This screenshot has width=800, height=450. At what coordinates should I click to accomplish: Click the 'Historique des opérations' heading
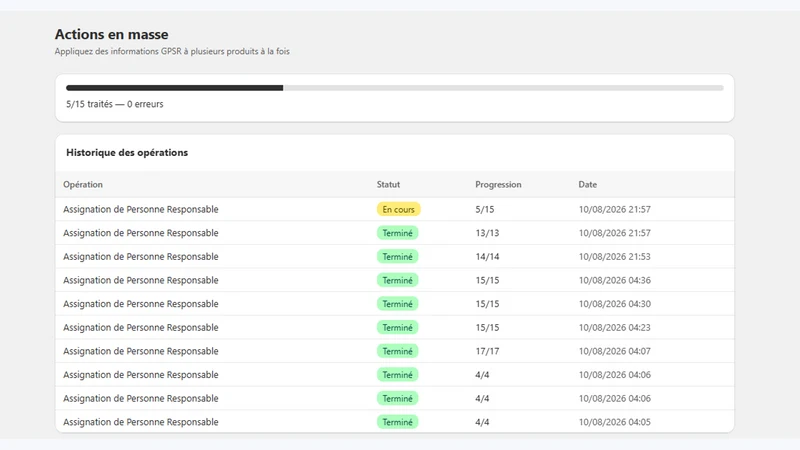[127, 153]
